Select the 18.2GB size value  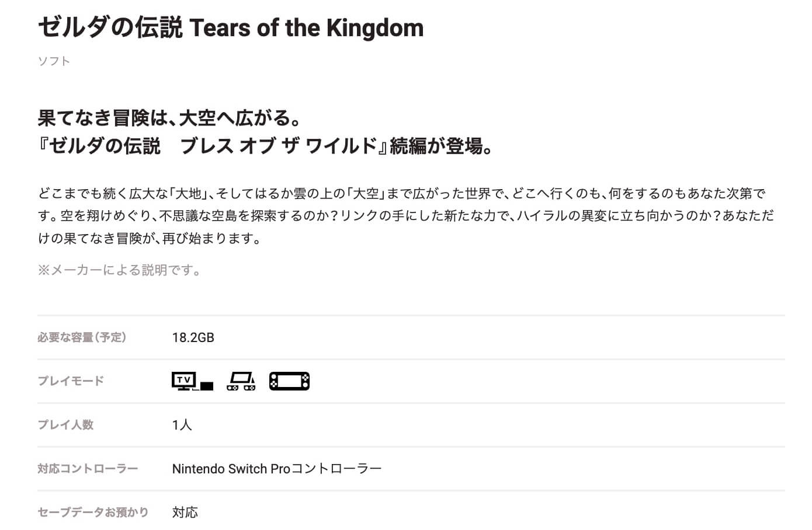[x=193, y=337]
